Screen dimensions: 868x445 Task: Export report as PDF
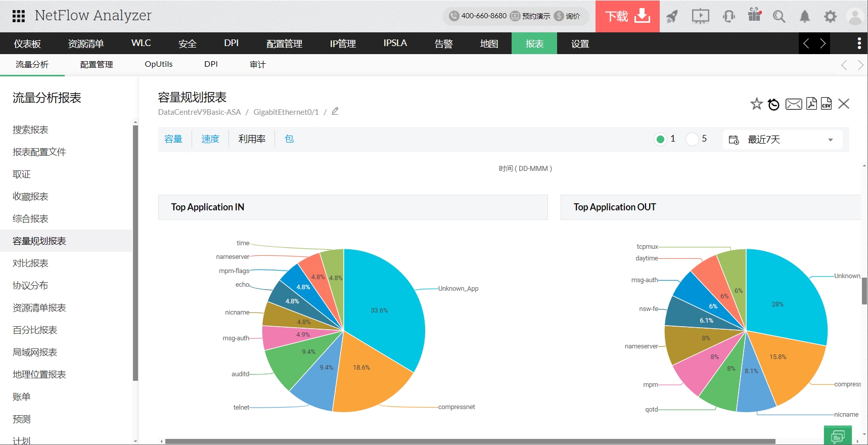coord(811,104)
